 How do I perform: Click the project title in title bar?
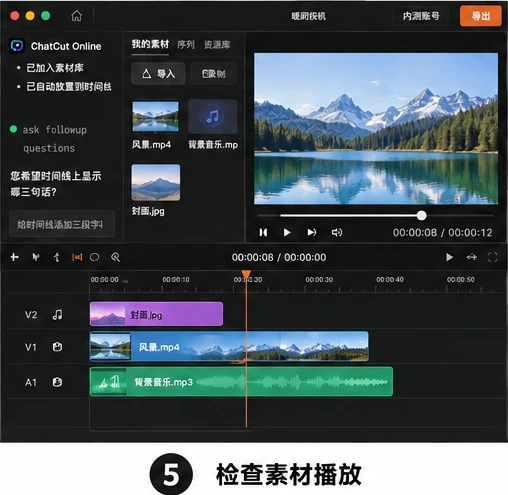[308, 16]
